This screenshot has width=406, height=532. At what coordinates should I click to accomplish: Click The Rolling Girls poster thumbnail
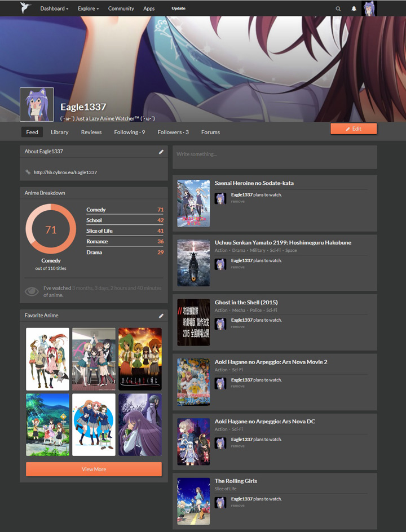click(x=193, y=501)
